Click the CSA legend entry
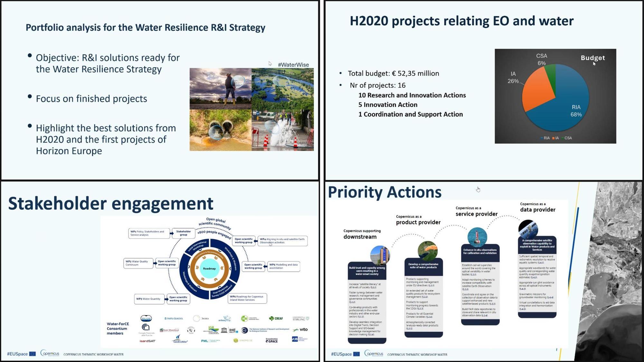Image resolution: width=644 pixels, height=362 pixels. [567, 138]
